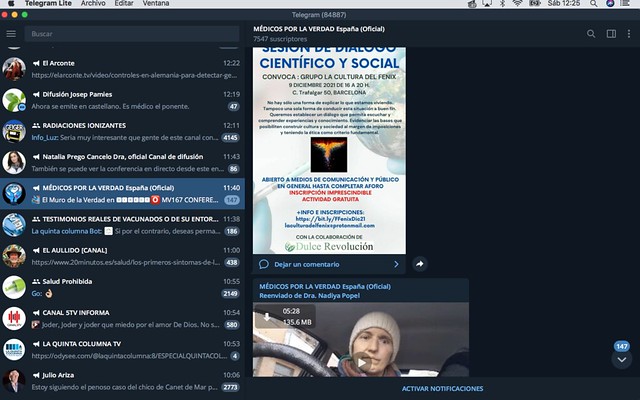The image size is (640, 400).
Task: Click the 7547 suscriptores text
Action: tap(280, 39)
